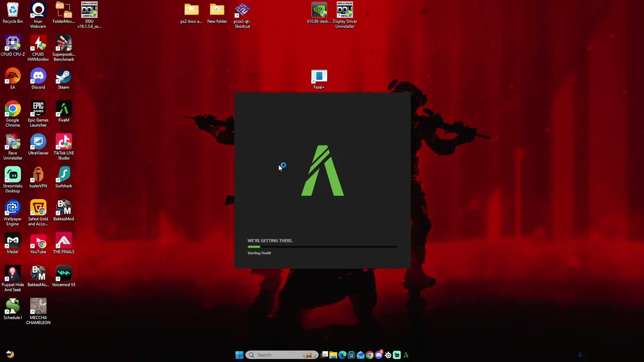The height and width of the screenshot is (362, 644).
Task: Select the Recycle Bin desktop icon
Action: [x=13, y=13]
